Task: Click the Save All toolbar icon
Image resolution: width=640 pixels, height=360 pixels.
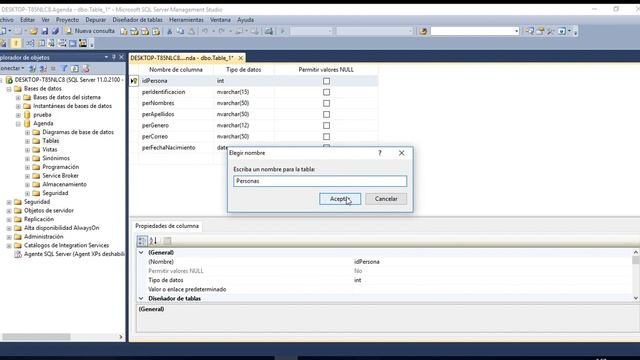Action: [x=55, y=31]
